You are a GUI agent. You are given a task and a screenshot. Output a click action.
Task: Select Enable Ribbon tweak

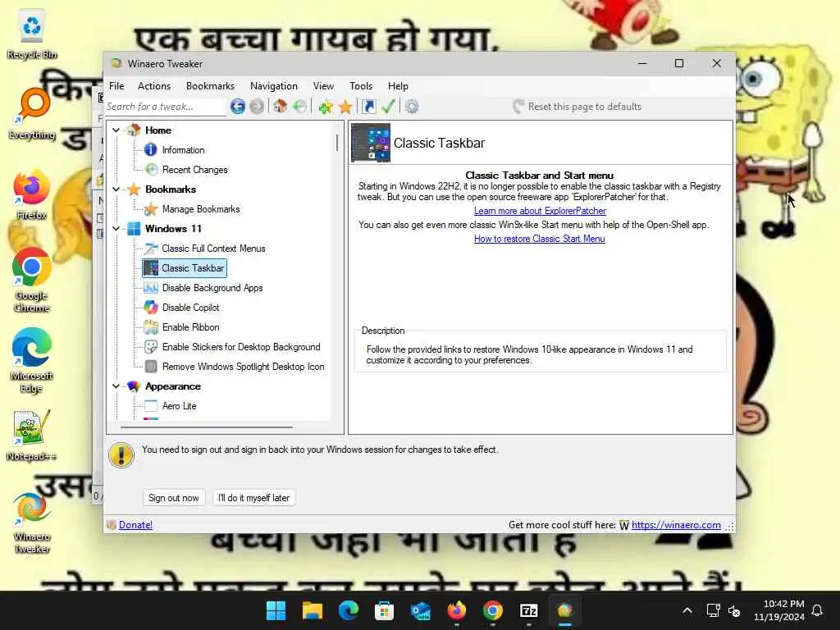[x=190, y=327]
